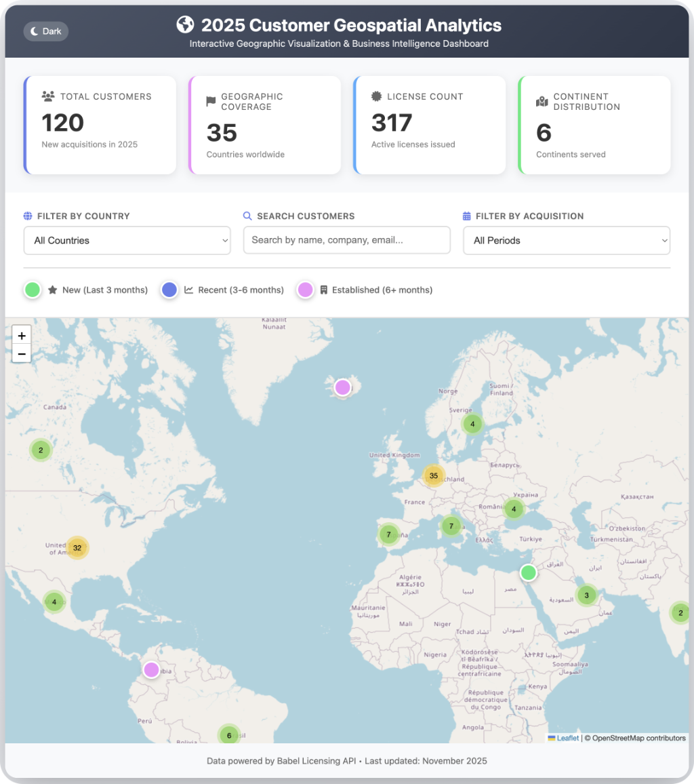Open the All Periods acquisition dropdown

[567, 240]
